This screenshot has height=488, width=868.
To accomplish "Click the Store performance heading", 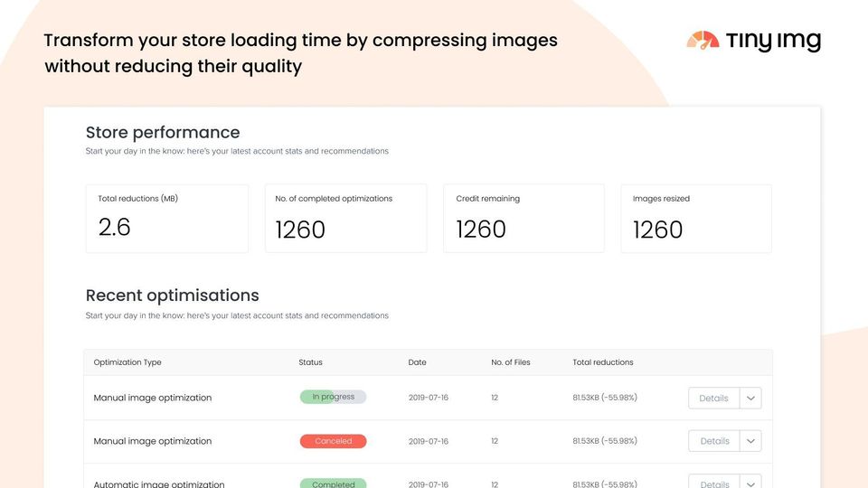I will click(x=163, y=133).
